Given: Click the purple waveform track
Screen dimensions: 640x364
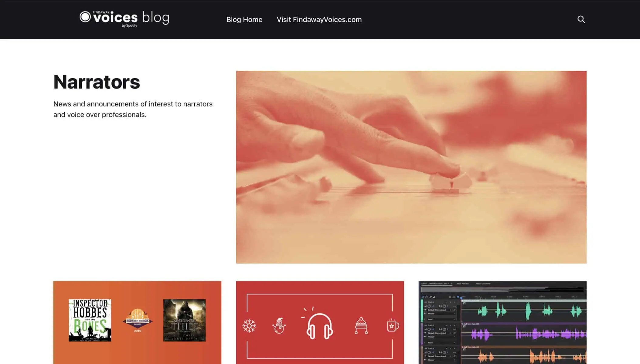Looking at the screenshot, I should coord(524,334).
